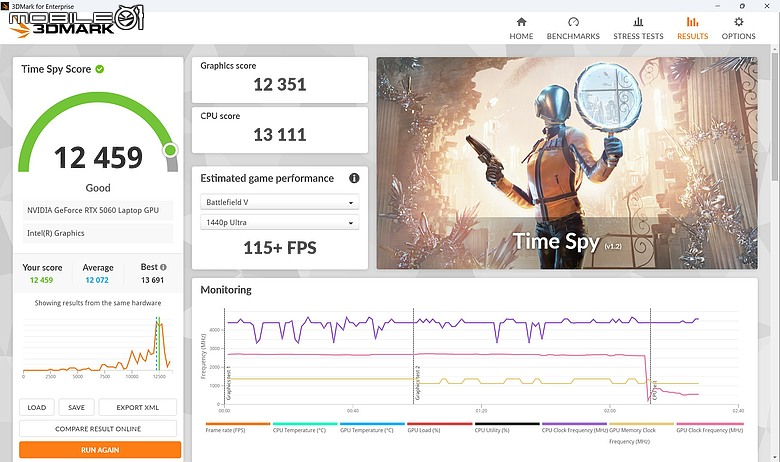Open the 1440p Ultra resolution dropdown
Viewport: 780px width, 462px height.
(280, 222)
